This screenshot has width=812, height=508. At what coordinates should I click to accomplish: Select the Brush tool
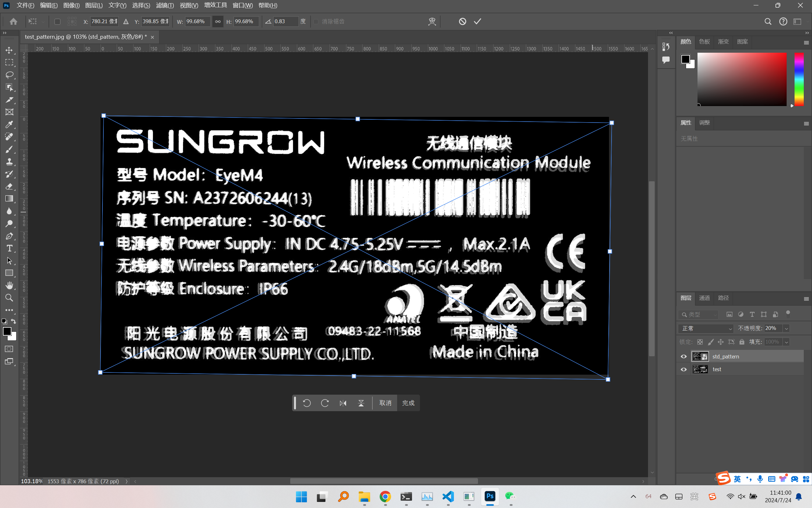(10, 149)
